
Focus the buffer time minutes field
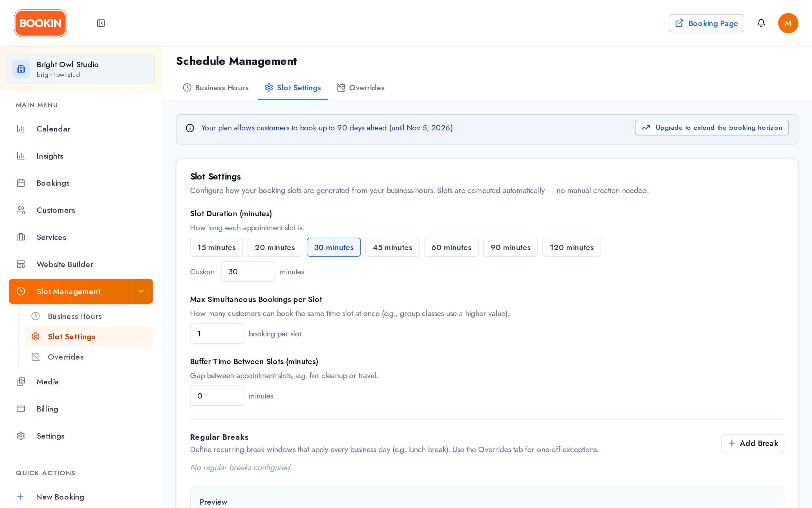point(217,396)
